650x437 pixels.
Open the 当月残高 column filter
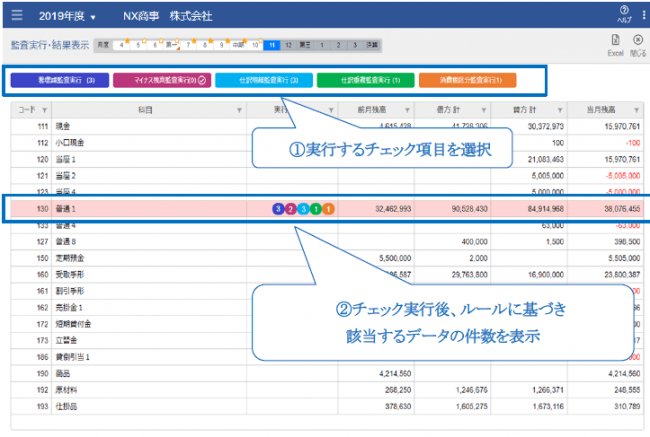click(x=636, y=110)
